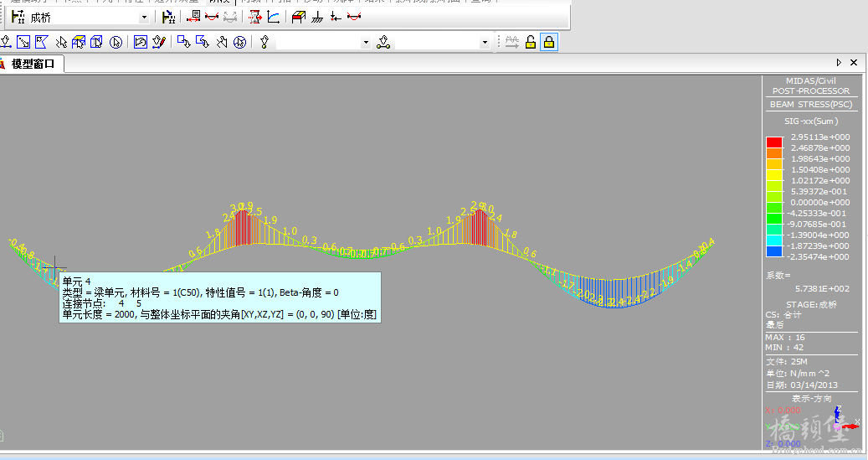Image resolution: width=868 pixels, height=460 pixels.
Task: Click the ground support icon
Action: pyautogui.click(x=317, y=18)
